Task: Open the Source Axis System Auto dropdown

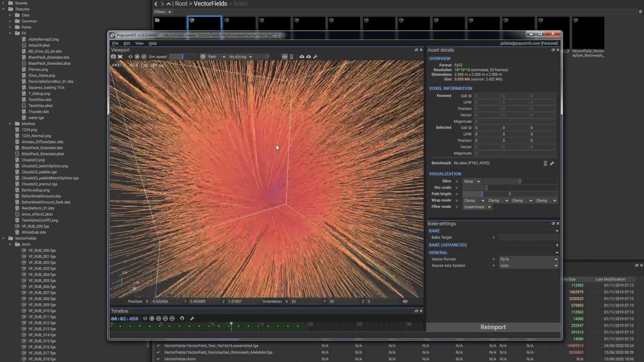Action: point(529,265)
